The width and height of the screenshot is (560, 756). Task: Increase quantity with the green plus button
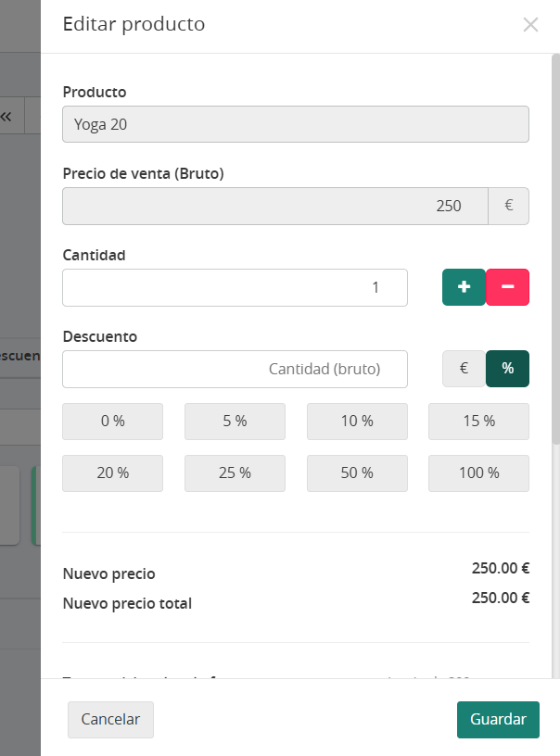click(464, 287)
